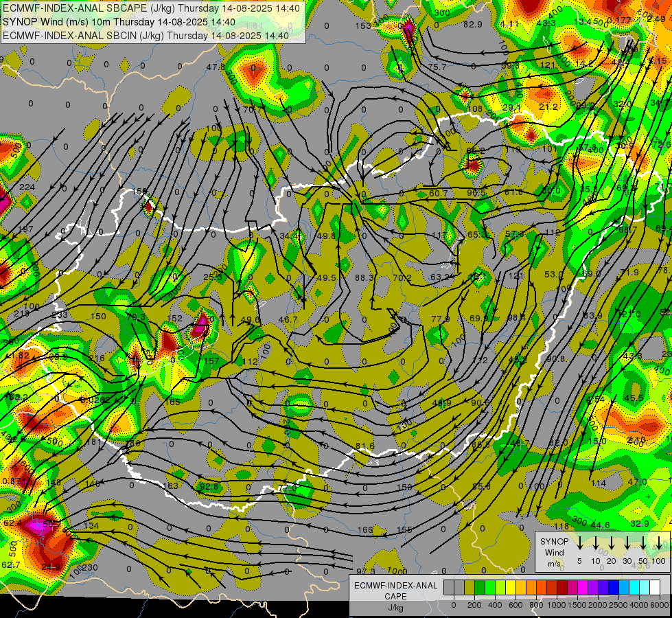The width and height of the screenshot is (672, 618).
Task: Pick the white CAPE legend swatch
Action: 656,587
